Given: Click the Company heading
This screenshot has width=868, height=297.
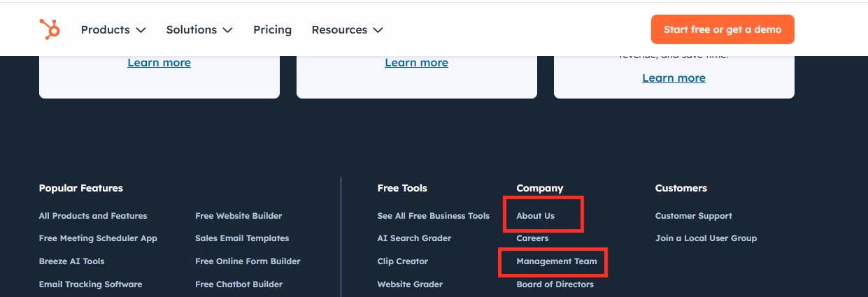Looking at the screenshot, I should click(x=540, y=188).
